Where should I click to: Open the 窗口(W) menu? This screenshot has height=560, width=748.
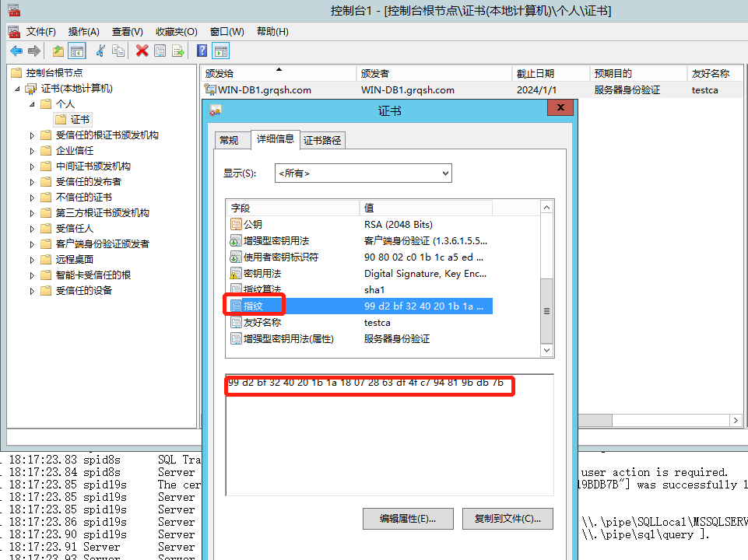(227, 32)
